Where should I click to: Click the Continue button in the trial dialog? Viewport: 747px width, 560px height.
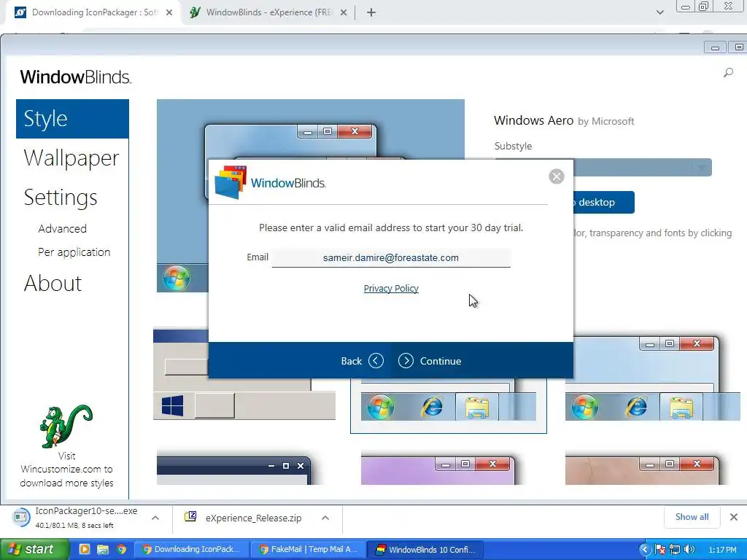click(x=430, y=361)
